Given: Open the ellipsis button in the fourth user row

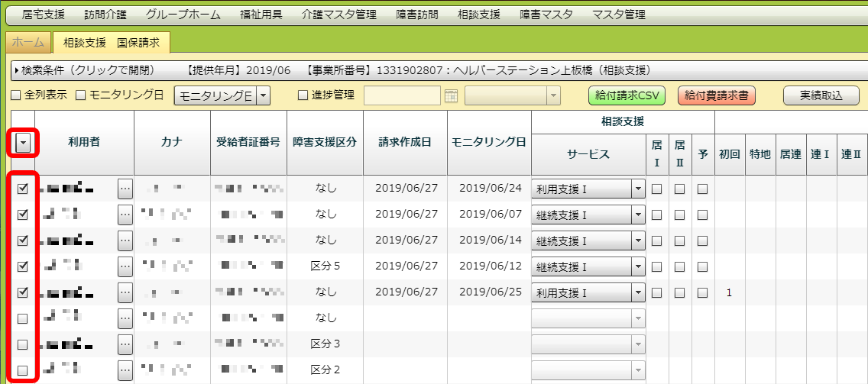Looking at the screenshot, I should (125, 266).
